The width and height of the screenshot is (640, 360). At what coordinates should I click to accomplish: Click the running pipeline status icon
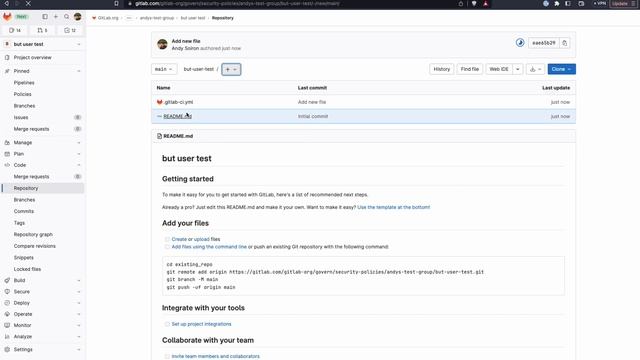click(520, 42)
